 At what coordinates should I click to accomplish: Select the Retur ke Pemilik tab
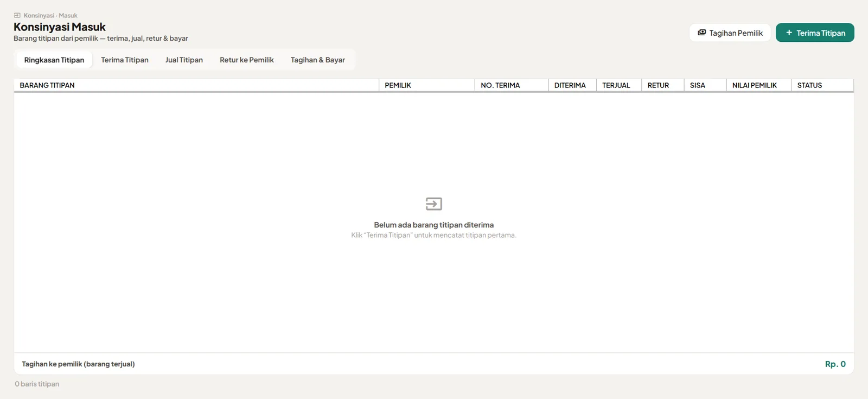point(247,60)
